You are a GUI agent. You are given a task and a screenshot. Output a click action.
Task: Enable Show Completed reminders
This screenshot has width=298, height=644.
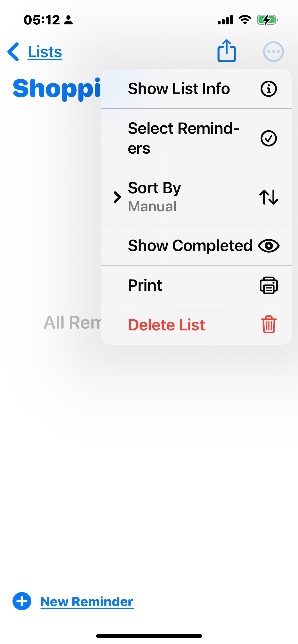[190, 245]
